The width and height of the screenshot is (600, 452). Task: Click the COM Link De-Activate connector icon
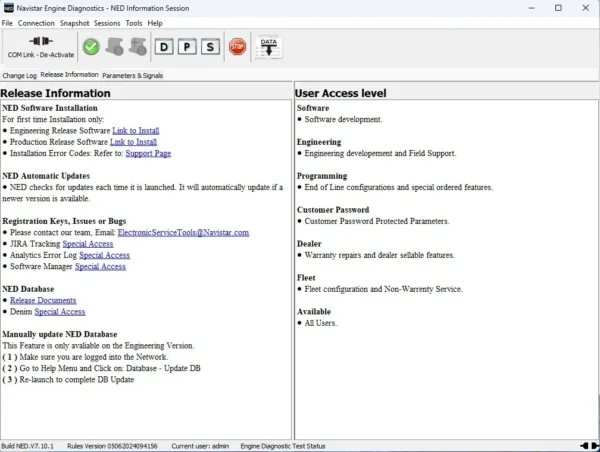(x=41, y=41)
